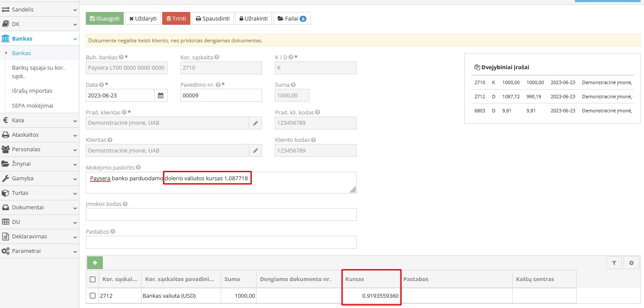Open Išrašų importas submenu item
Image resolution: width=644 pixels, height=308 pixels.
[x=32, y=91]
